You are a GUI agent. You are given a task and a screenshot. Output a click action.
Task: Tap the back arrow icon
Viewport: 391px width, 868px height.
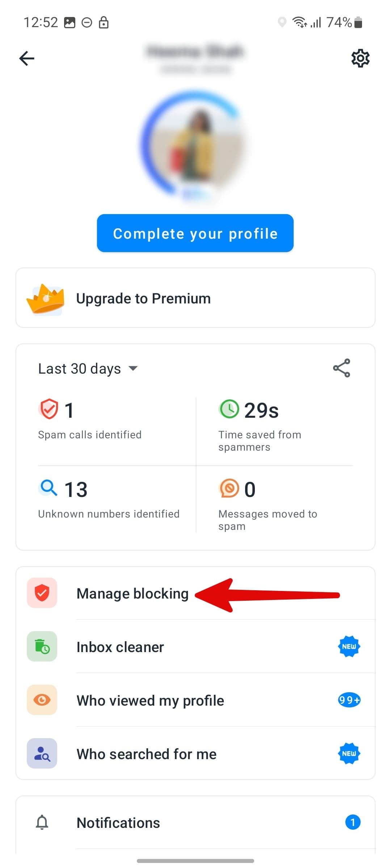coord(27,58)
